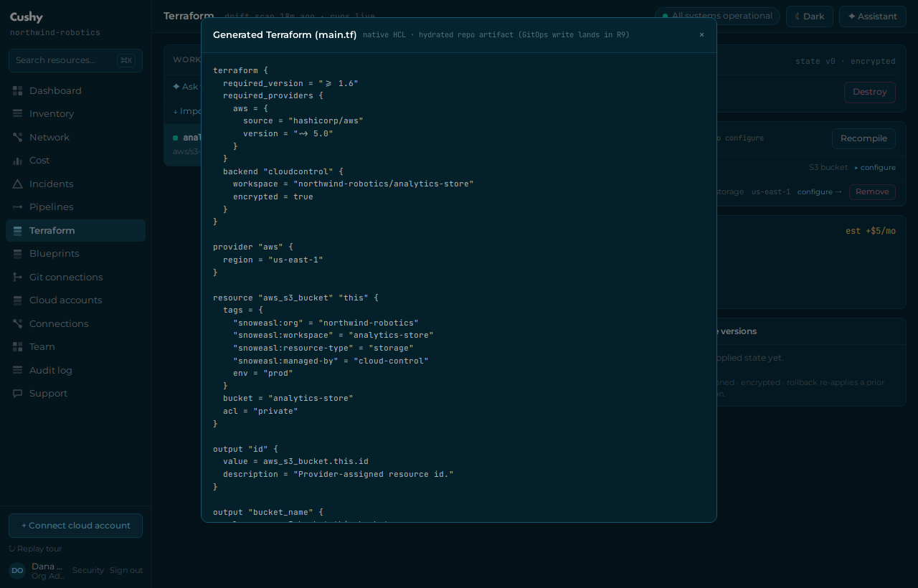
Task: Click the 'resource "aws_s3_bucket"' code line
Action: click(x=295, y=298)
